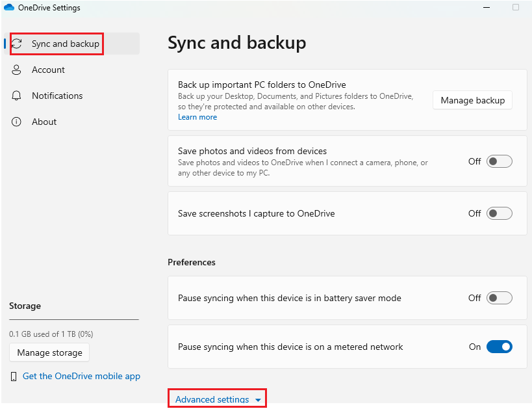Image resolution: width=532 pixels, height=411 pixels.
Task: Click the Manage backup button
Action: click(472, 100)
